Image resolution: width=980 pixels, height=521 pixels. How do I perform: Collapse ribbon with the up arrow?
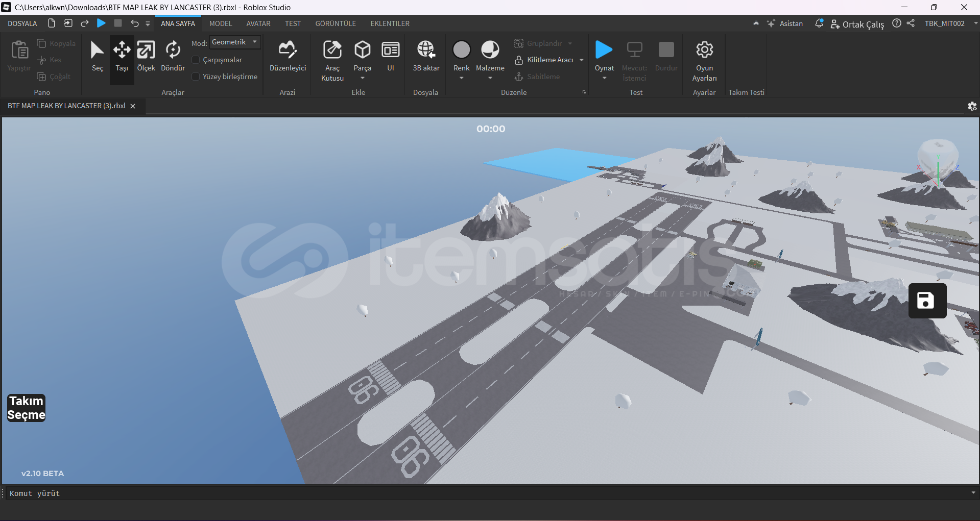point(756,23)
